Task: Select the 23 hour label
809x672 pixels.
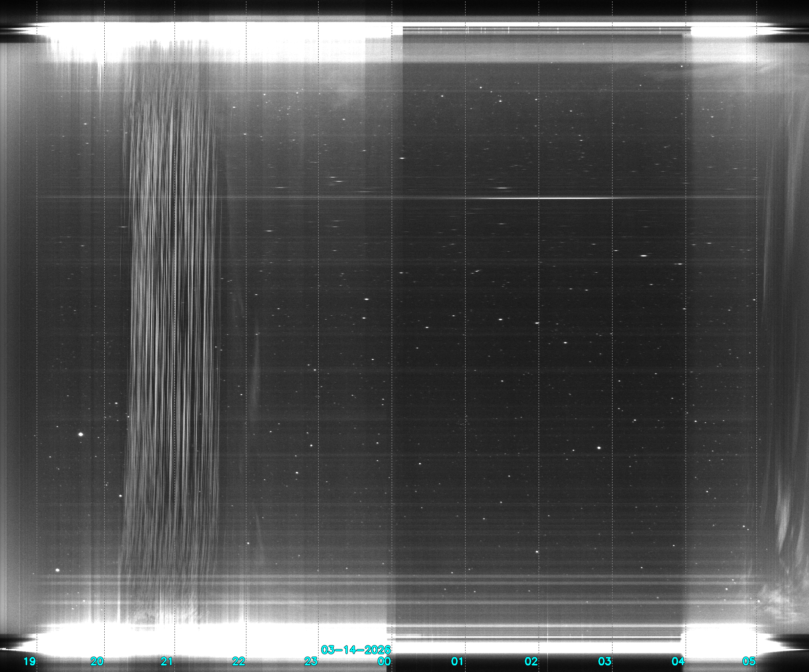Action: point(311,661)
